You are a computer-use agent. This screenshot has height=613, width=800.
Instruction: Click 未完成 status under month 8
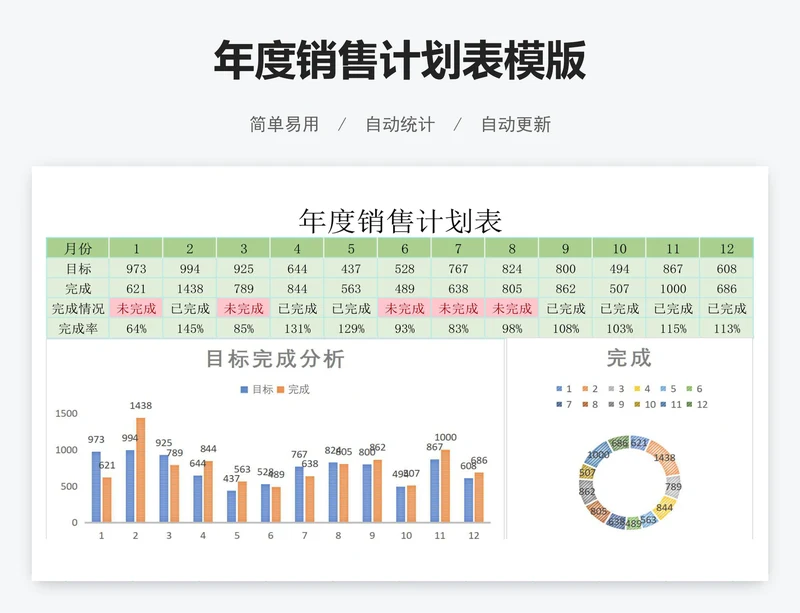pos(512,308)
